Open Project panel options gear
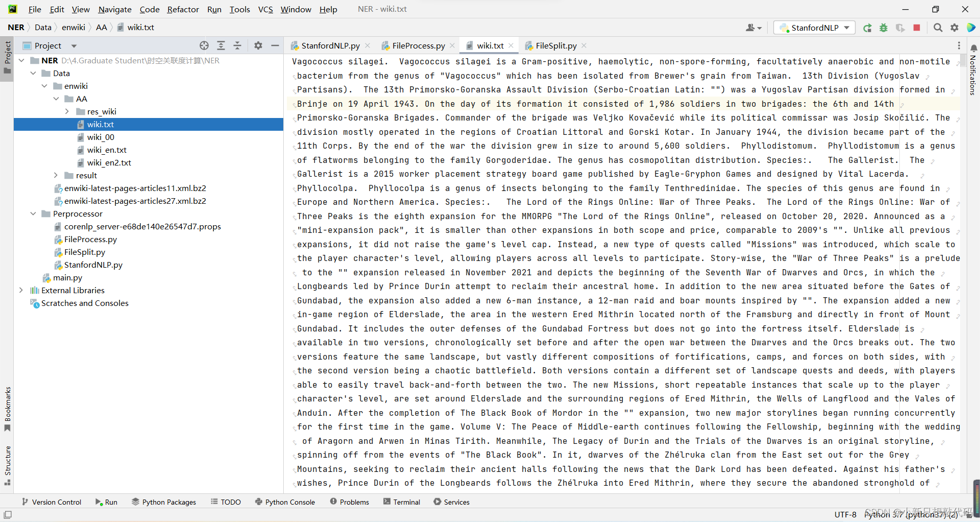Image resolution: width=980 pixels, height=522 pixels. (x=258, y=45)
